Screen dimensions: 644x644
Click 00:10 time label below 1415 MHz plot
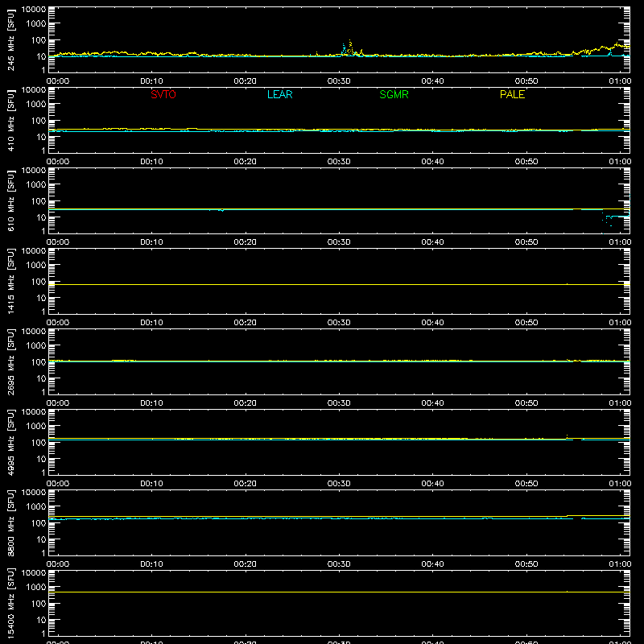click(151, 323)
